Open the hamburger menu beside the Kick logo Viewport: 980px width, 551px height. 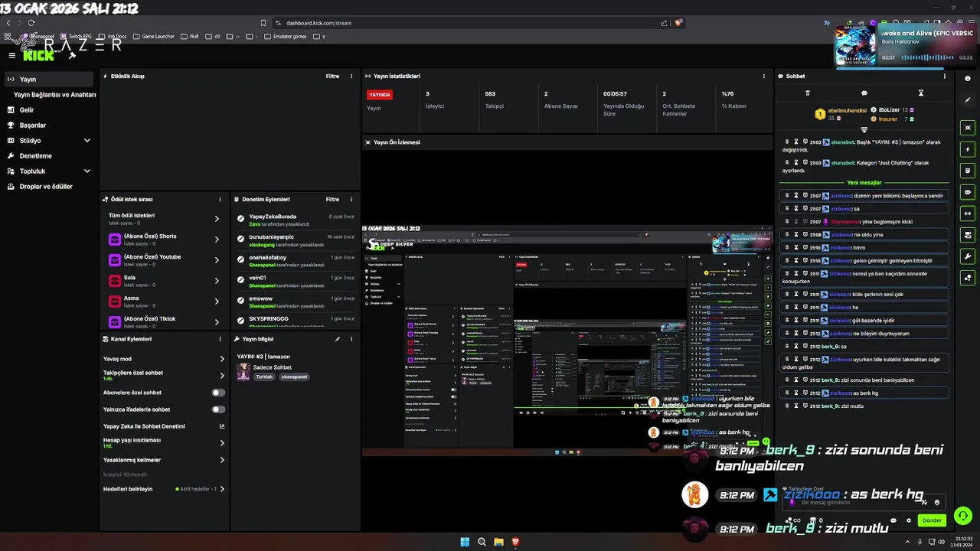click(11, 55)
